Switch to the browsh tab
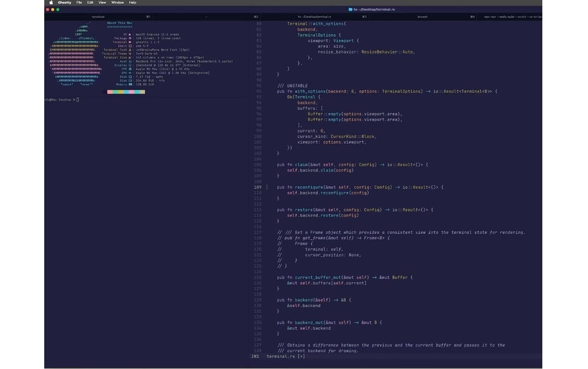The height and width of the screenshot is (369, 588). 422,17
